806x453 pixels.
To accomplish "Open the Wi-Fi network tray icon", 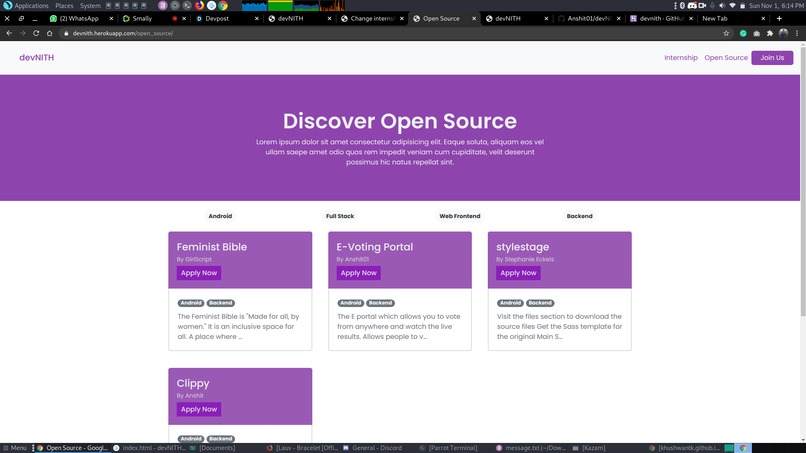I will 732,6.
